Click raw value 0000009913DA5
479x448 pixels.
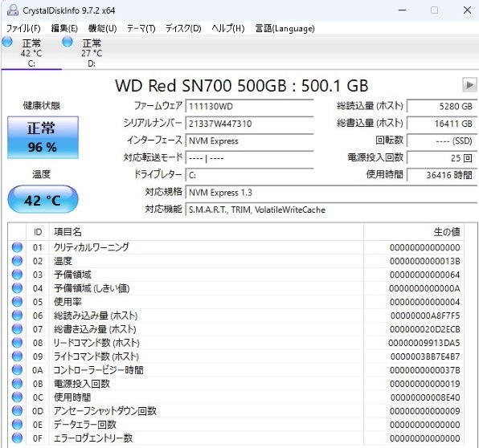(424, 343)
